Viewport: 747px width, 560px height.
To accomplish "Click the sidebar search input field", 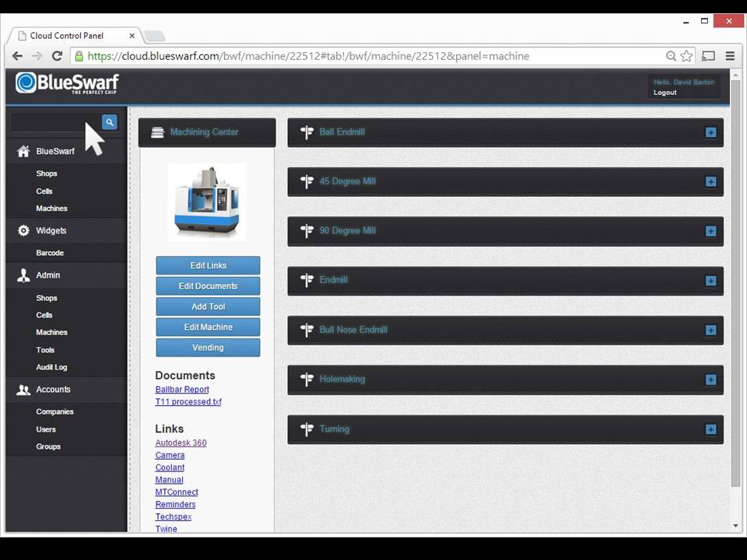I will pos(57,122).
